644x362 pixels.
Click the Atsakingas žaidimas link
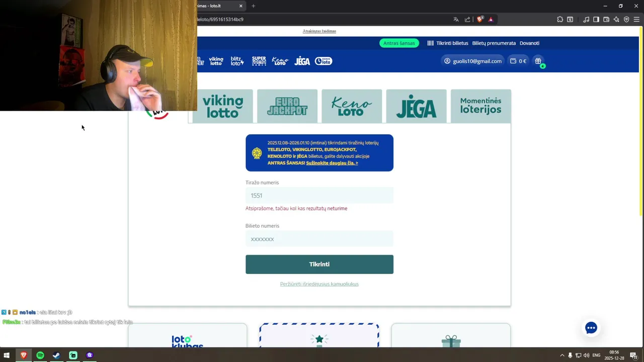[319, 31]
